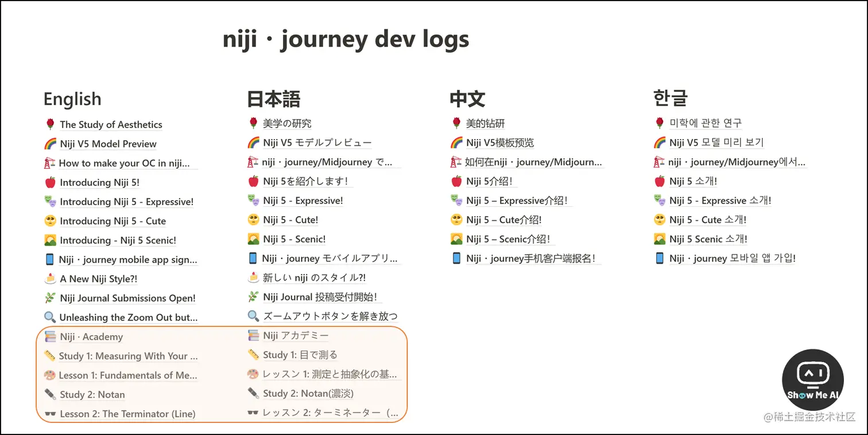The height and width of the screenshot is (435, 868).
Task: Open "如何在niji・journey/Midjourn..." page
Action: [x=533, y=162]
